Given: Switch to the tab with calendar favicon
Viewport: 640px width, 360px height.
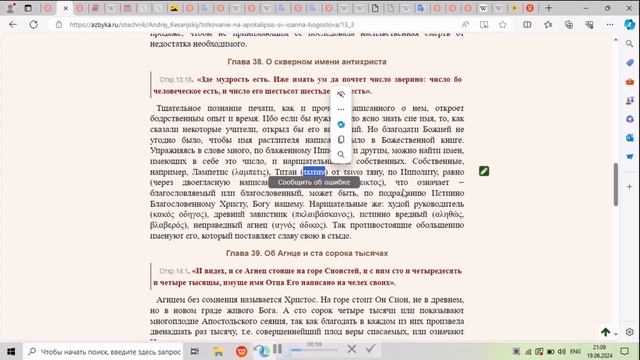Looking at the screenshot, I should point(127,8).
